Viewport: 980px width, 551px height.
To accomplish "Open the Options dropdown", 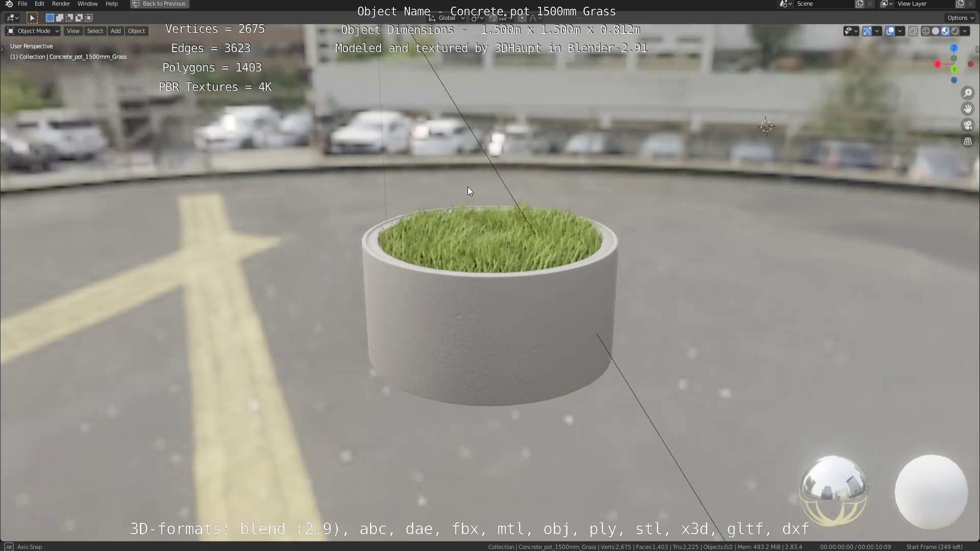I will (x=960, y=18).
